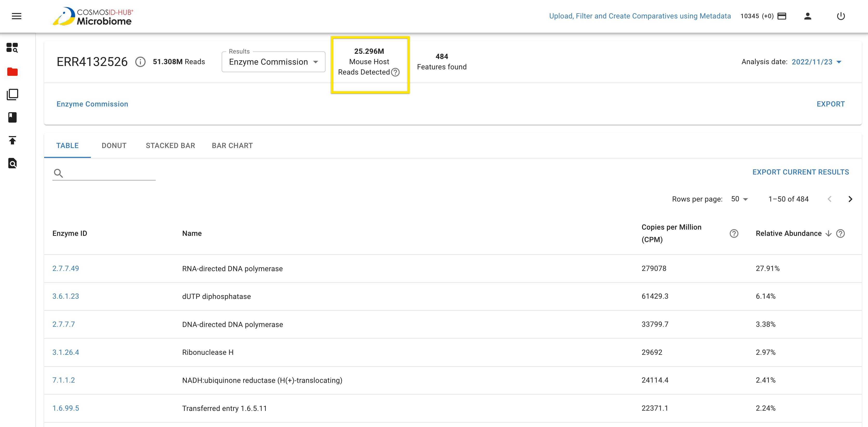Open the Copies per Million help tooltip
Screen dimensions: 868x427
coord(734,233)
